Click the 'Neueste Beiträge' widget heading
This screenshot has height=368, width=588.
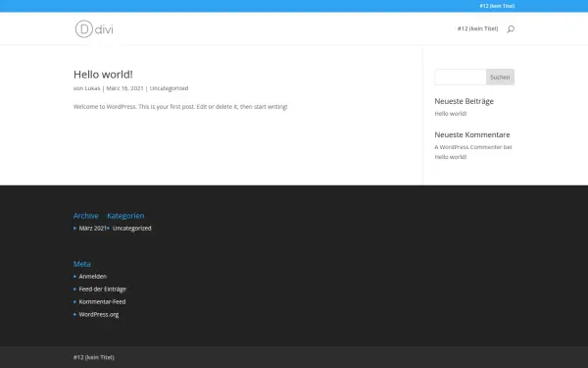[x=464, y=101]
